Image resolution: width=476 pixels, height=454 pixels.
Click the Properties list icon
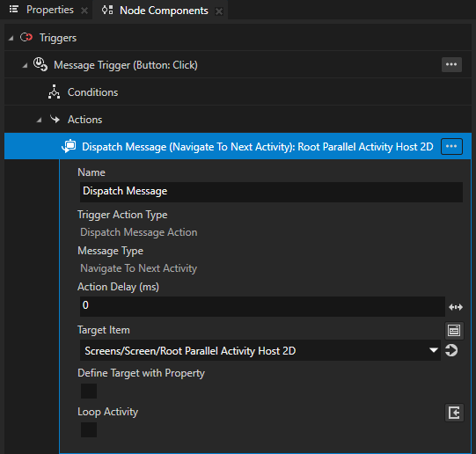[x=14, y=10]
